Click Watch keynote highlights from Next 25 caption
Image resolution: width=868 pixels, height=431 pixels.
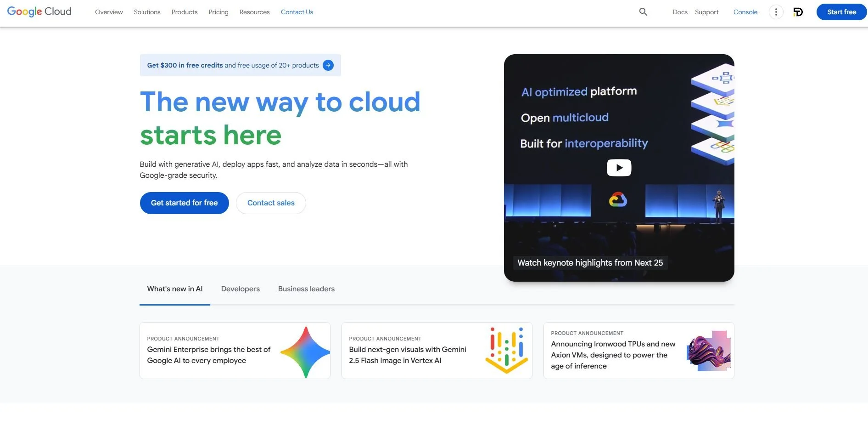coord(590,263)
